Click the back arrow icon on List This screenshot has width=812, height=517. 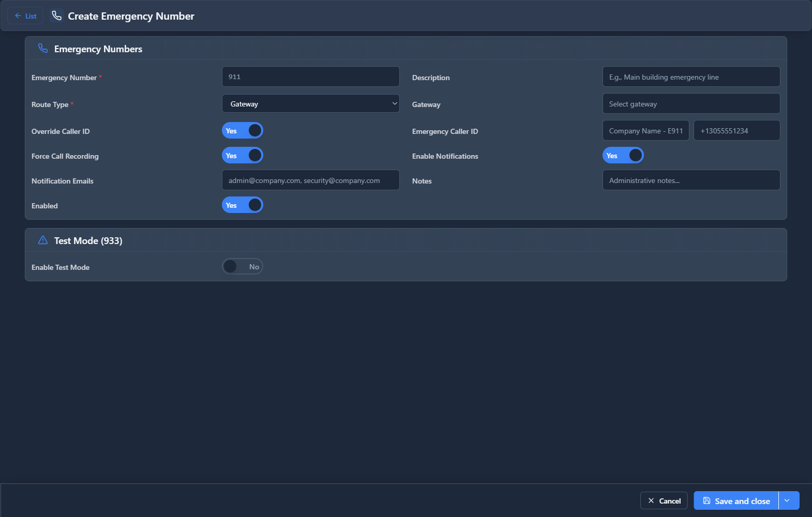[x=18, y=16]
